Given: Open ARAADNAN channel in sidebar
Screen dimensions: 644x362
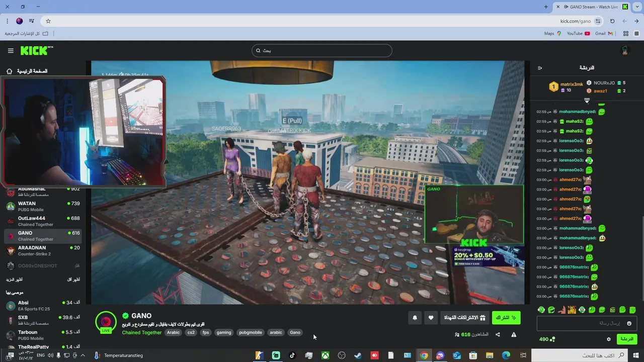Looking at the screenshot, I should (x=43, y=250).
